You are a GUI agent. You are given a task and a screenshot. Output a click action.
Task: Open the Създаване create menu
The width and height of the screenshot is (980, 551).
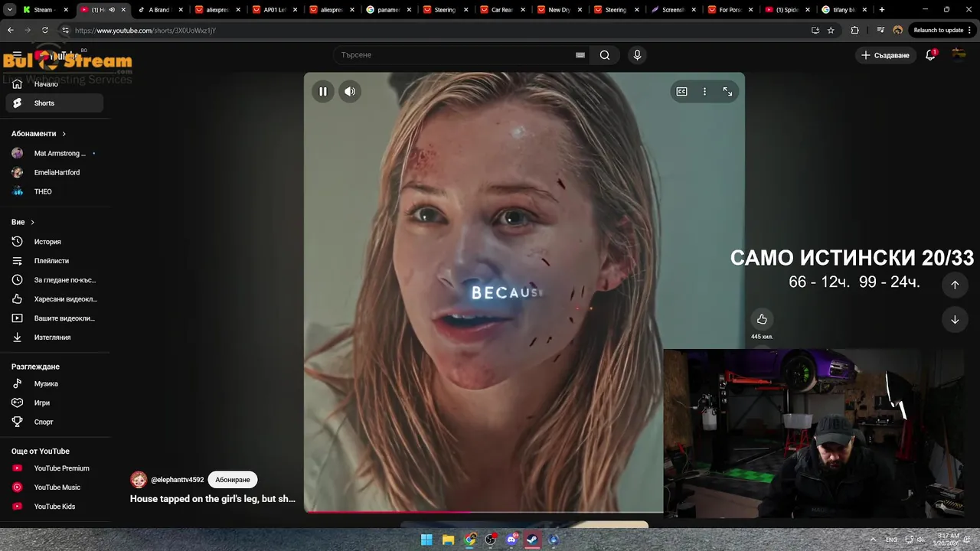click(x=886, y=55)
